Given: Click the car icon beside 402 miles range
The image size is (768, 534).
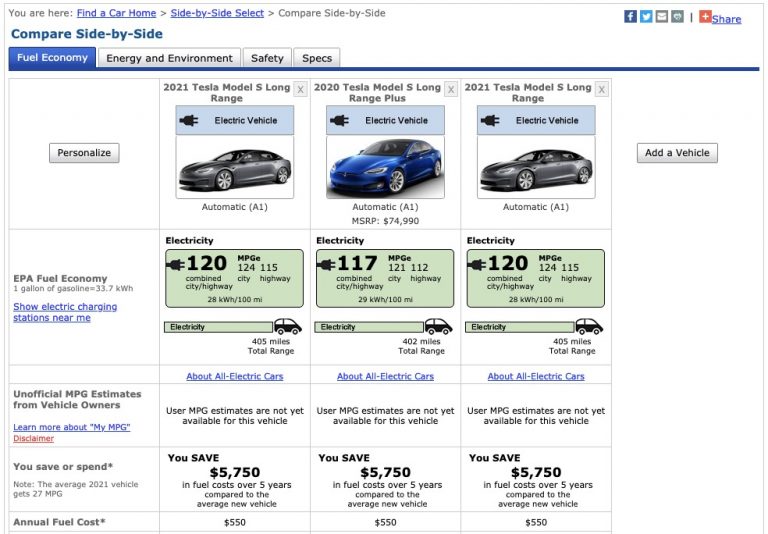Looking at the screenshot, I should pos(438,326).
